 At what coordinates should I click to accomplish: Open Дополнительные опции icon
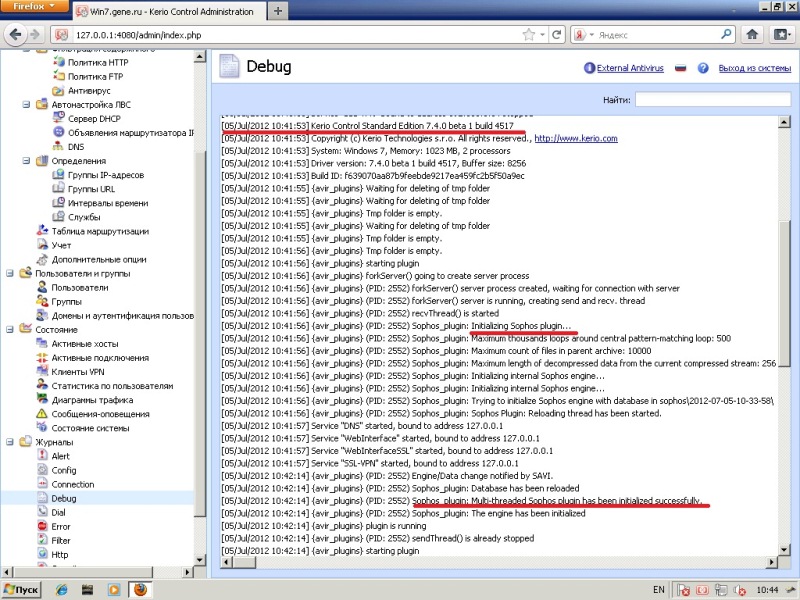42,259
